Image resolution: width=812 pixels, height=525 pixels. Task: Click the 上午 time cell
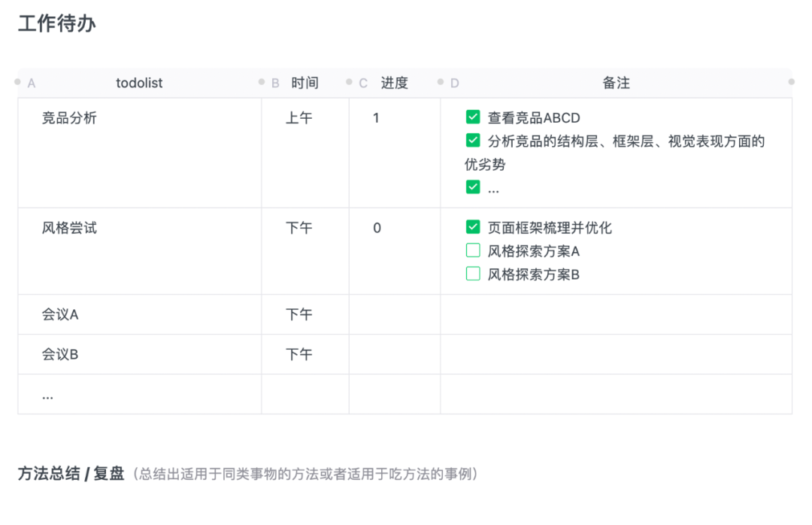(298, 118)
